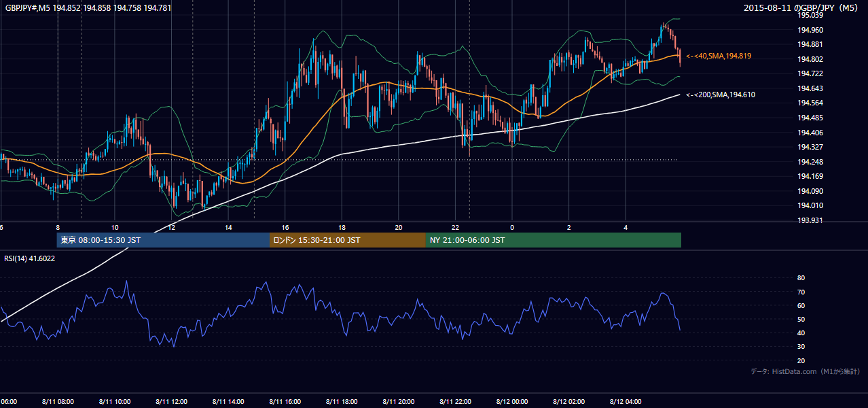Click the 40 SMA 194.819 line label
This screenshot has height=408, width=868.
pos(719,56)
